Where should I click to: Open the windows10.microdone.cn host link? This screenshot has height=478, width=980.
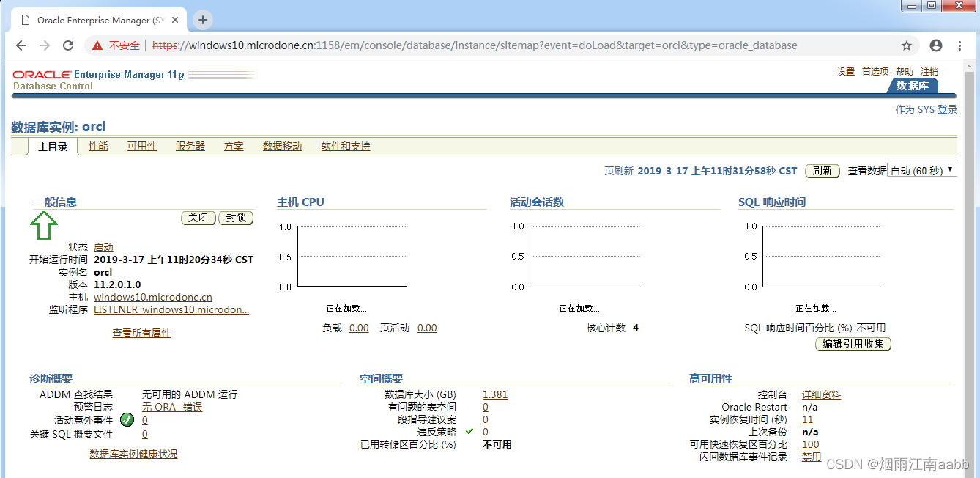[153, 298]
